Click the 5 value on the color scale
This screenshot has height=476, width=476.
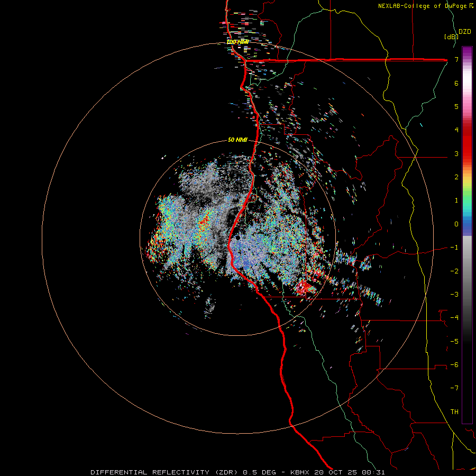(x=456, y=106)
